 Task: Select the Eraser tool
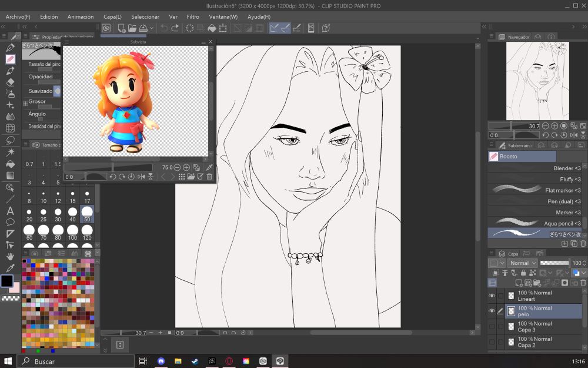tap(10, 82)
